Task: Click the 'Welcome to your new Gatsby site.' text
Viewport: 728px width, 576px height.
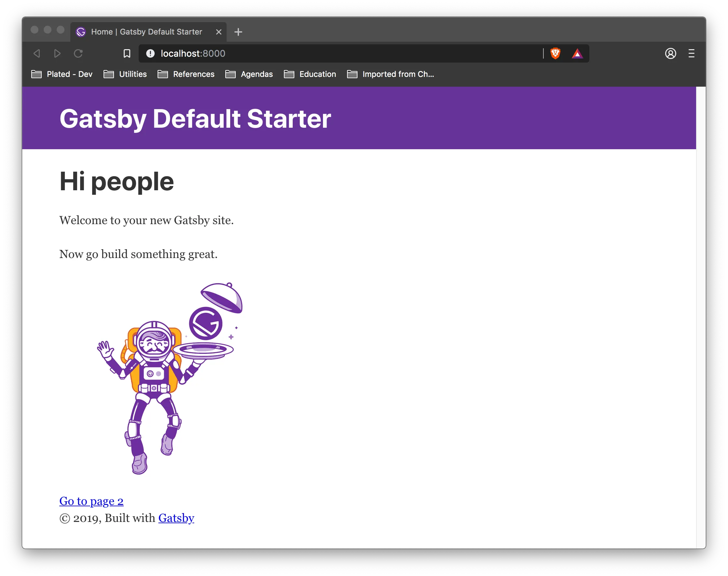Action: tap(147, 220)
